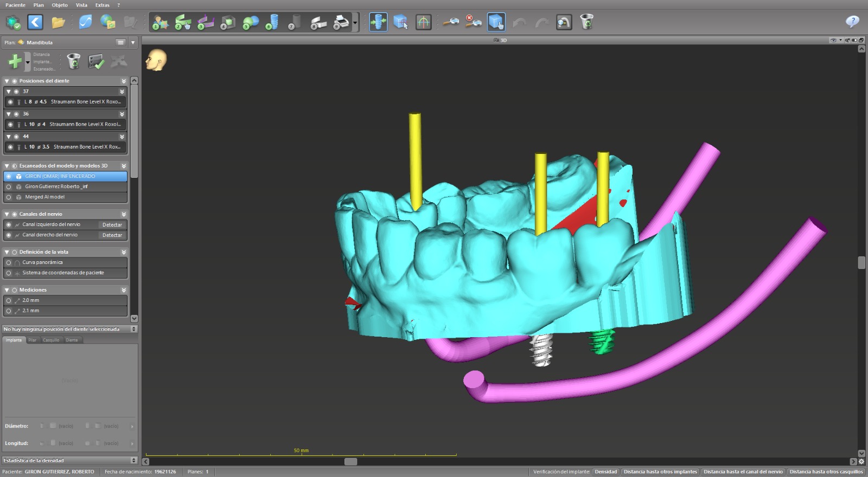Click the zoom magnifier icon in toolbar
This screenshot has height=477, width=868.
point(451,22)
